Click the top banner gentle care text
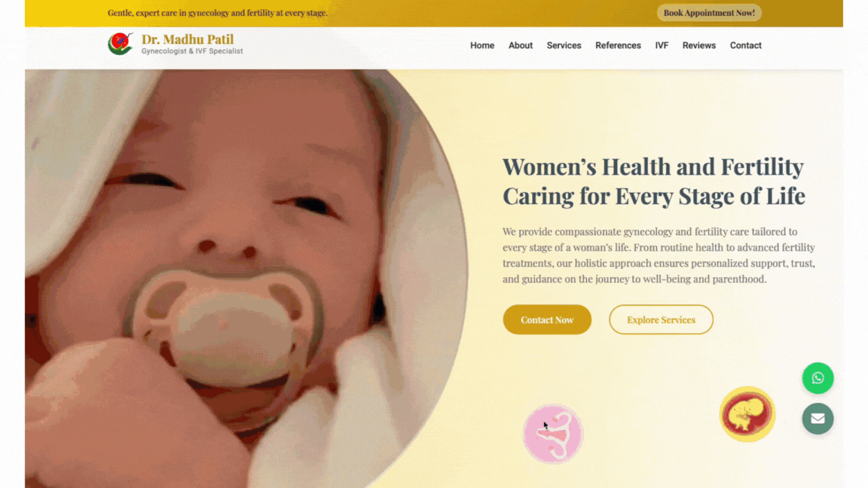This screenshot has height=488, width=868. point(218,13)
